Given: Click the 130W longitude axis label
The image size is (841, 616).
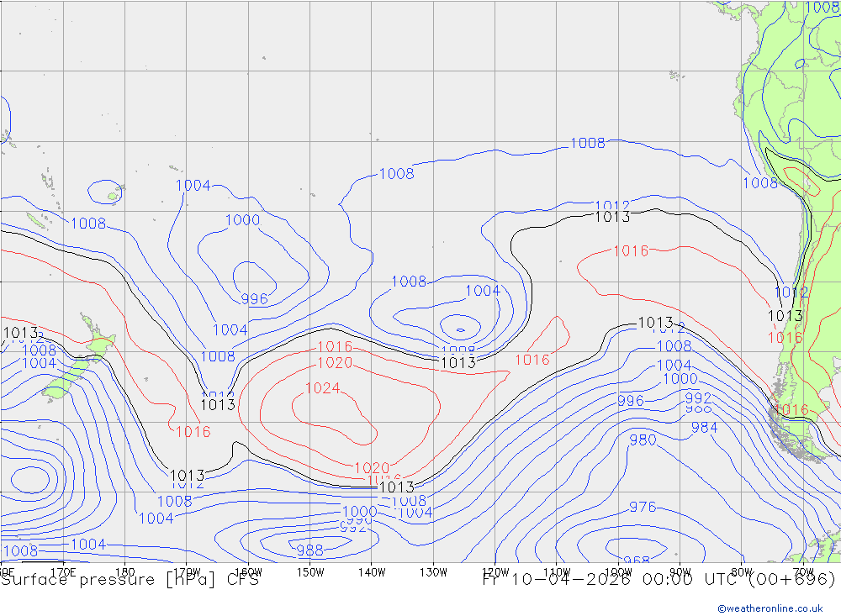Looking at the screenshot, I should point(433,572).
